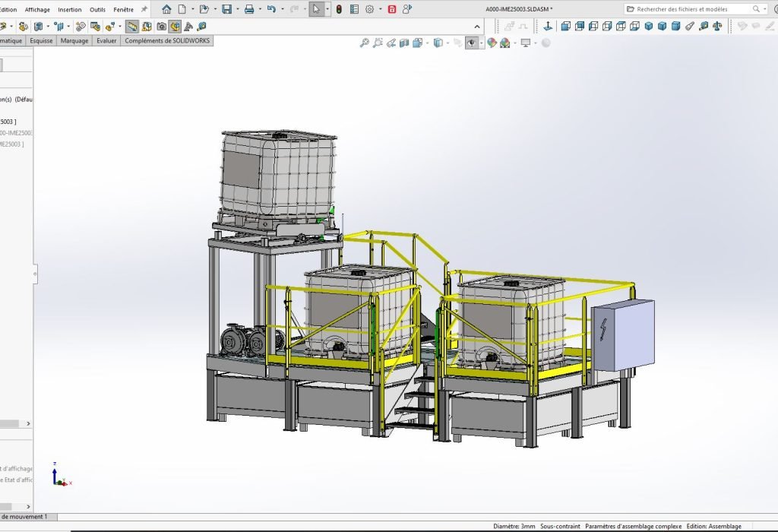Click the Options gear icon
Screen dimensions: 778x532
(369, 9)
